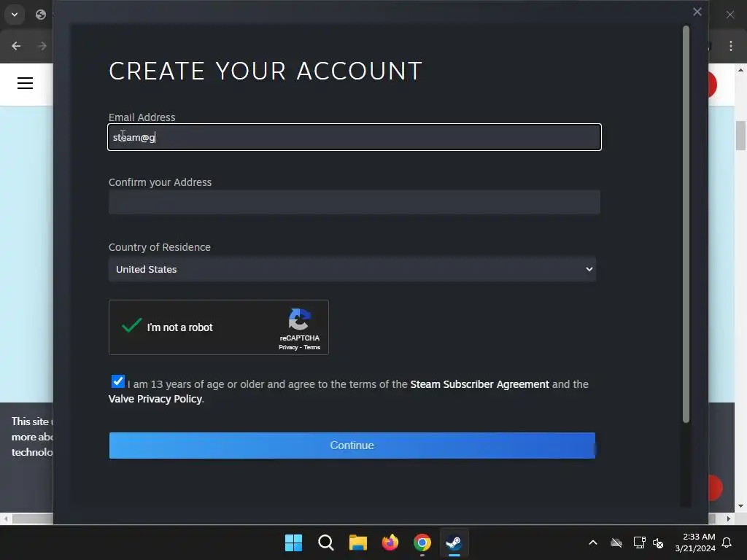Viewport: 747px width, 560px height.
Task: Launch Firefox from the taskbar
Action: point(390,542)
